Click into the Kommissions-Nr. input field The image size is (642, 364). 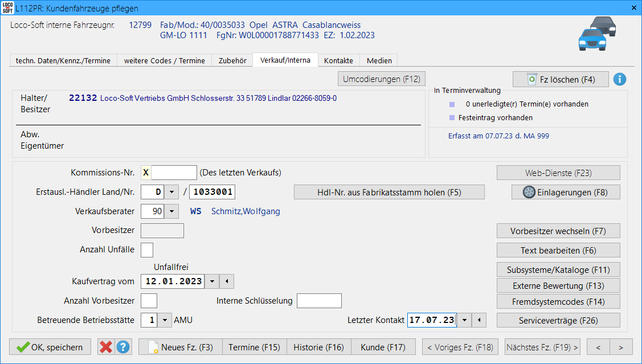[x=174, y=173]
